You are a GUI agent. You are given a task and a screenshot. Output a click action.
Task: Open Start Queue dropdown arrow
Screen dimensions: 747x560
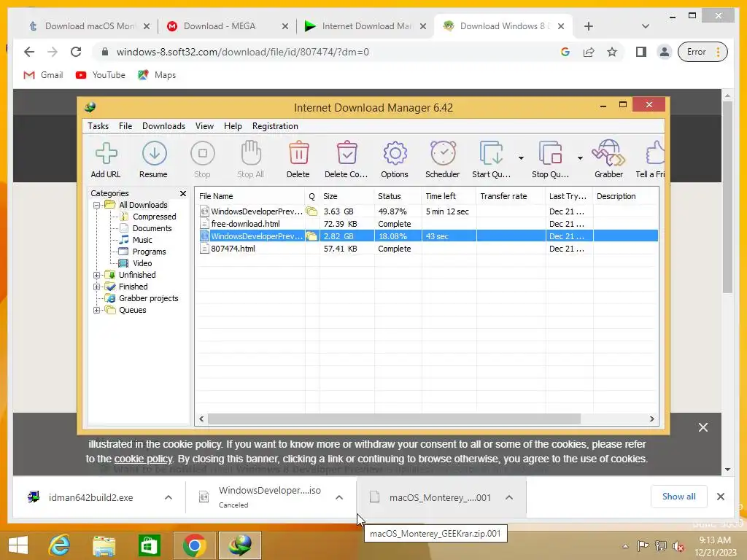[x=521, y=157]
